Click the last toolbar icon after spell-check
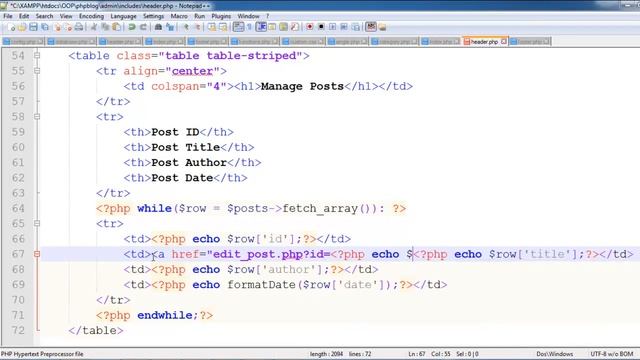640x360 pixels. click(x=382, y=27)
